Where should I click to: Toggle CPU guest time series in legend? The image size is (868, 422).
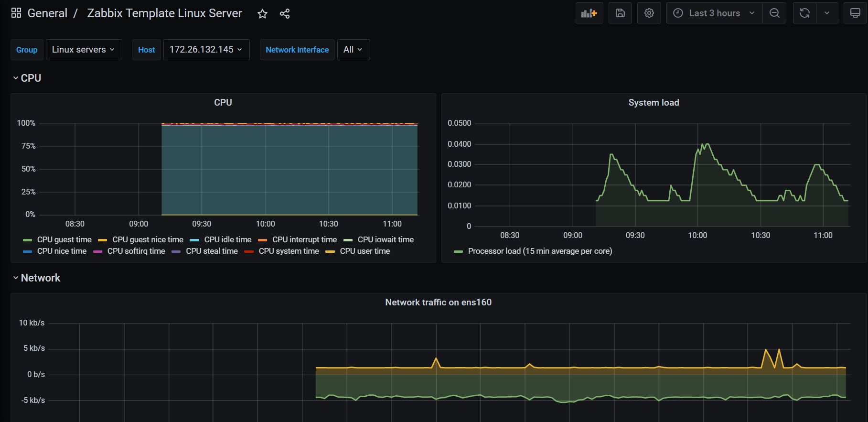point(64,239)
